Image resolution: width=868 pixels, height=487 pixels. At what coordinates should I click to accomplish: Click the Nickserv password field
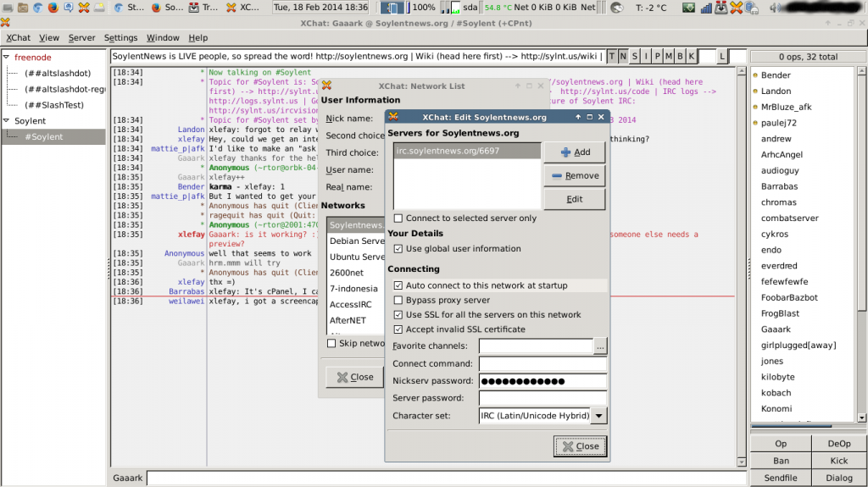pos(542,381)
